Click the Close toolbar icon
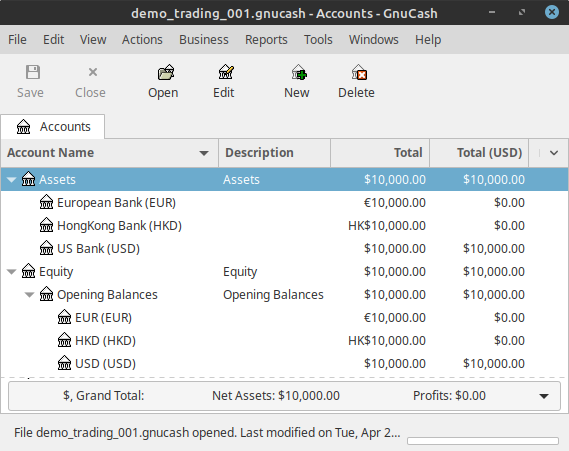 click(x=93, y=72)
